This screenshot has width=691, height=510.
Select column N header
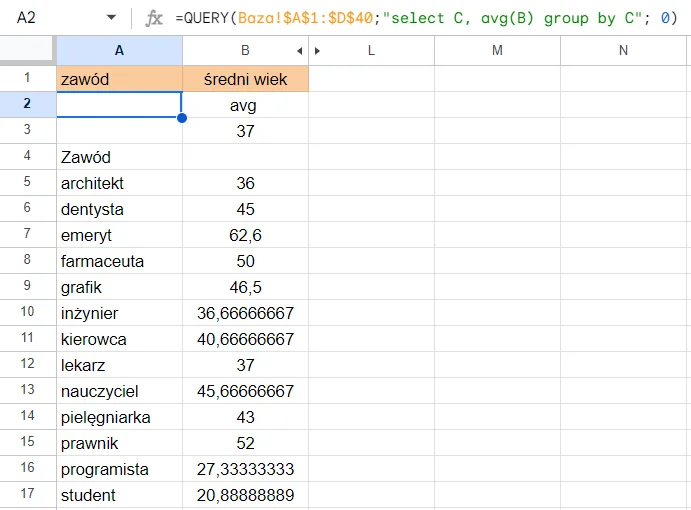tap(623, 51)
